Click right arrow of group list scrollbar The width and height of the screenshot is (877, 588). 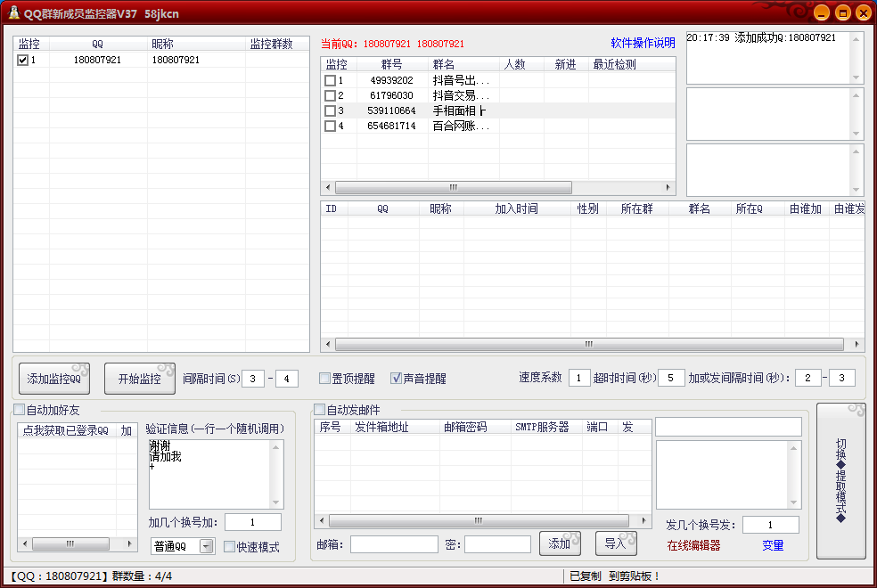668,187
